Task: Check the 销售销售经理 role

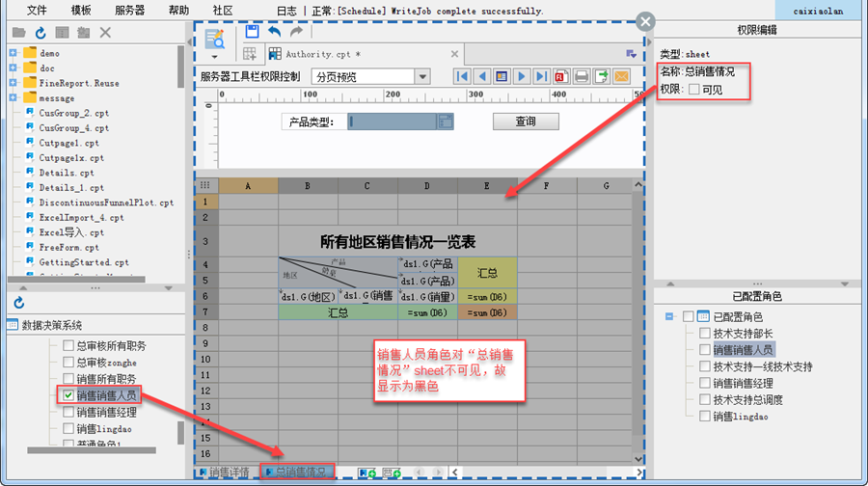Action: click(68, 412)
